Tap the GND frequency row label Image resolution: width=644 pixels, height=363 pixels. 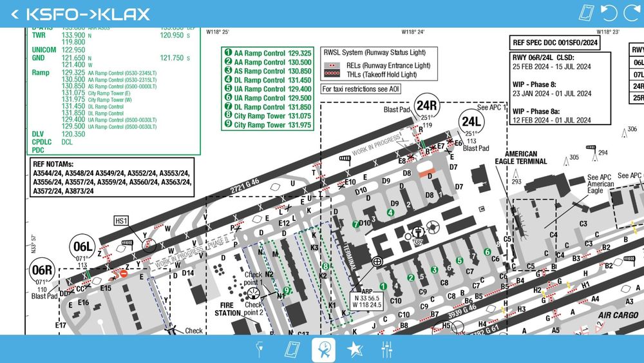[x=38, y=58]
